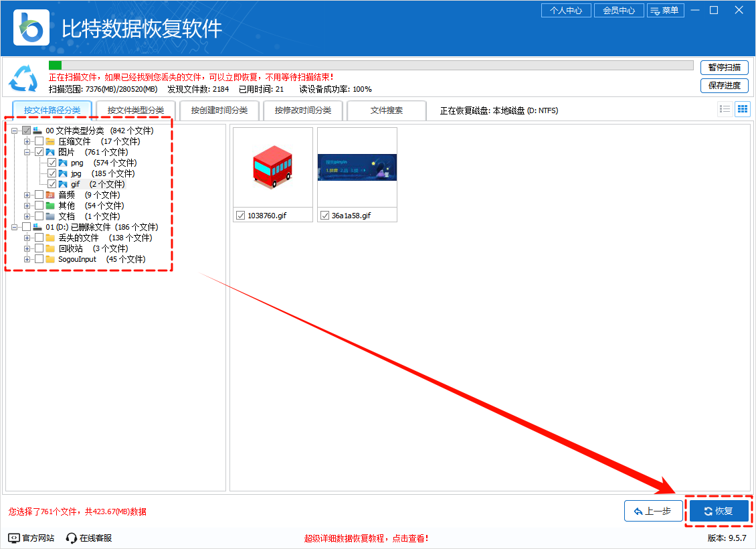Viewport: 756px width, 549px height.
Task: Expand the SogouInput folder node
Action: tap(27, 259)
